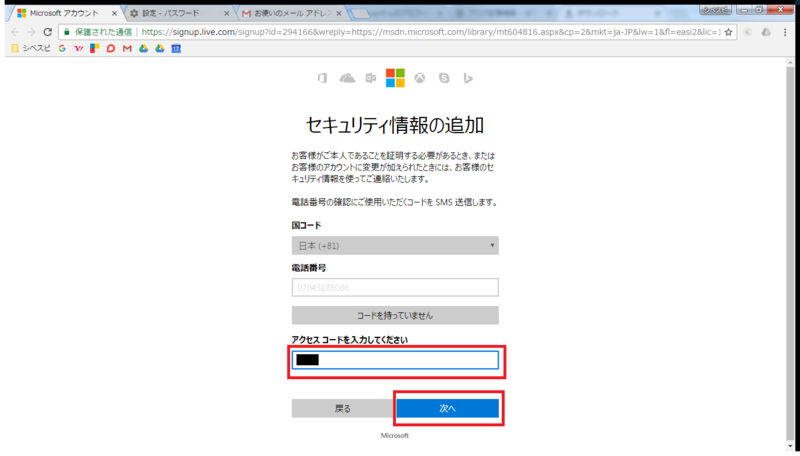Click the Microsoft footer text link
The image size is (800, 456).
coord(395,436)
